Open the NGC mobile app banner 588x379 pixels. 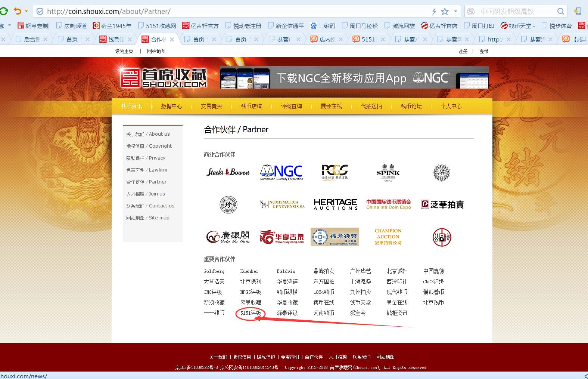click(354, 77)
